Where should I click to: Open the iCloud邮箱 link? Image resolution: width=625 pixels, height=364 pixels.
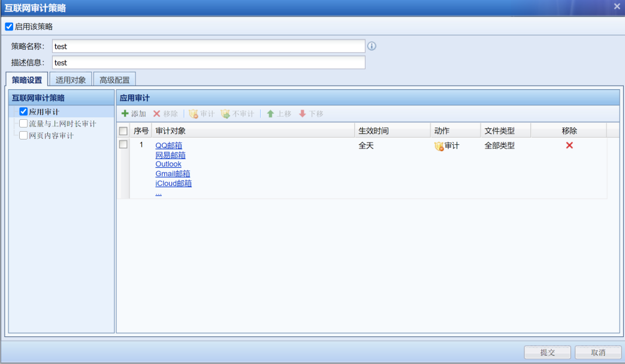[x=173, y=183]
